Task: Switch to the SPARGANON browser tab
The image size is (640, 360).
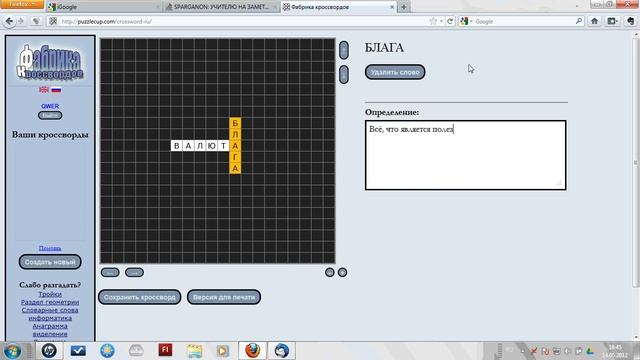Action: click(221, 7)
